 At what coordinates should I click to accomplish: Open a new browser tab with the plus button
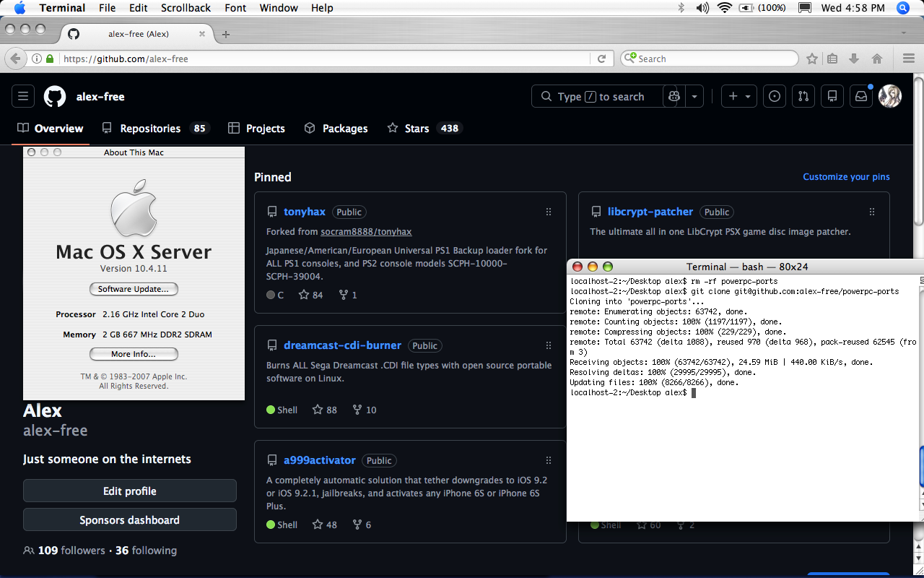coord(226,34)
